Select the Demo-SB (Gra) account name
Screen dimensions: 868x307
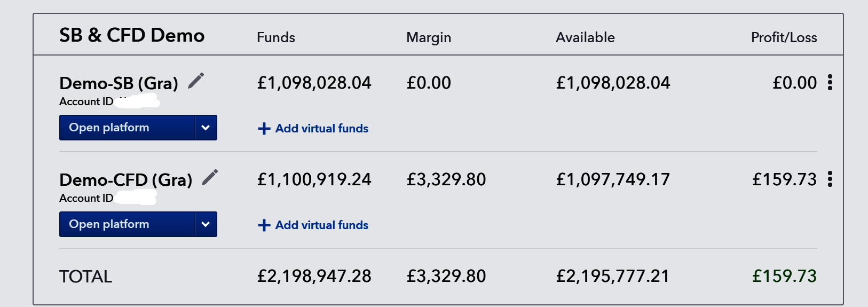119,83
